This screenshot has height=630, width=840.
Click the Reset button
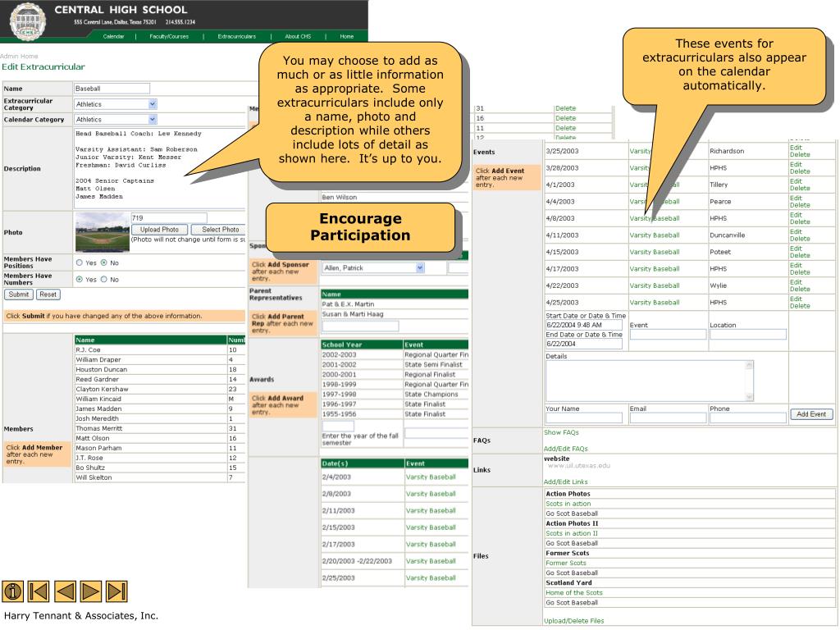pos(48,294)
